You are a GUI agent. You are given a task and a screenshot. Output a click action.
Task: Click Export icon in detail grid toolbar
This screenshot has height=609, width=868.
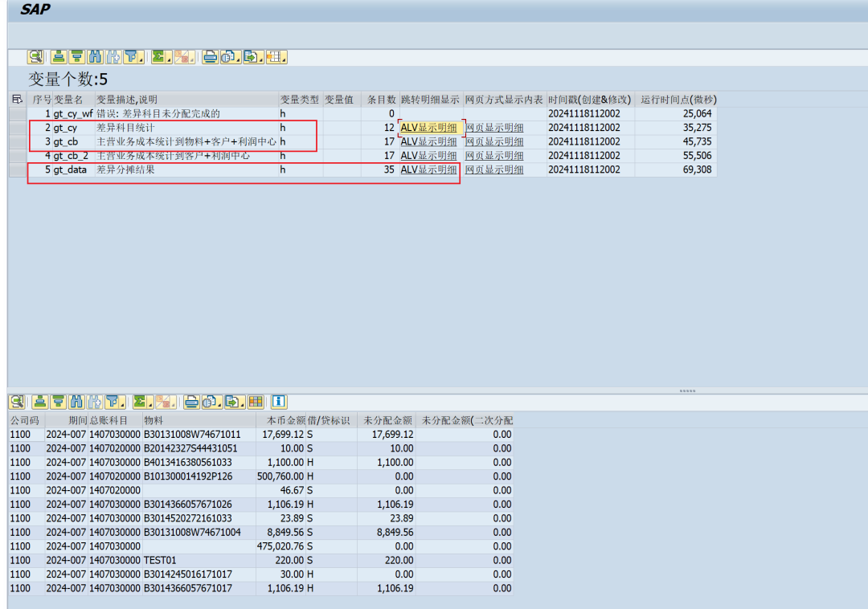(232, 402)
